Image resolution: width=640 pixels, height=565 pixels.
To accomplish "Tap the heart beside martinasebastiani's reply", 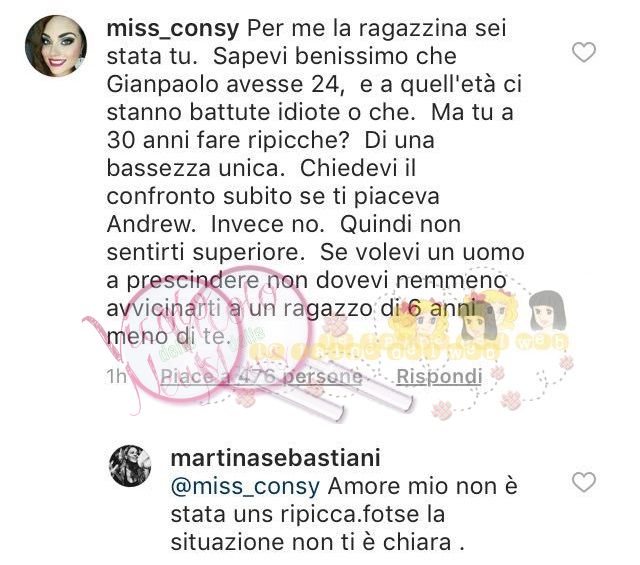I will [584, 482].
